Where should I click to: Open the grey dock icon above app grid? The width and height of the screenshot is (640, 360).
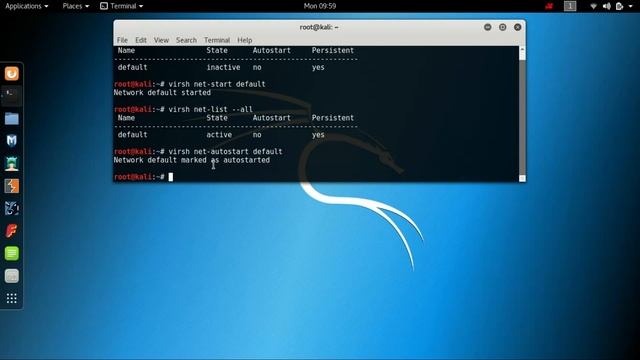[x=12, y=276]
